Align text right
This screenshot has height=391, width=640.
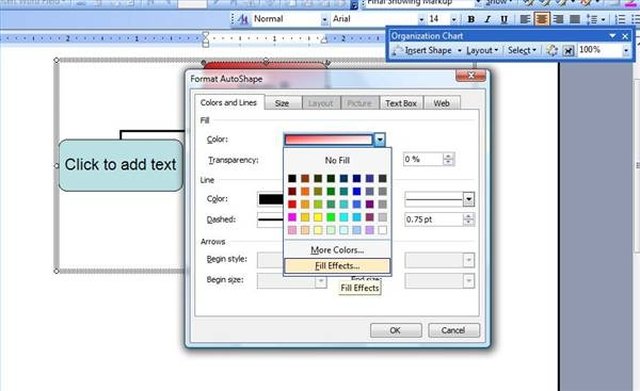pos(558,19)
